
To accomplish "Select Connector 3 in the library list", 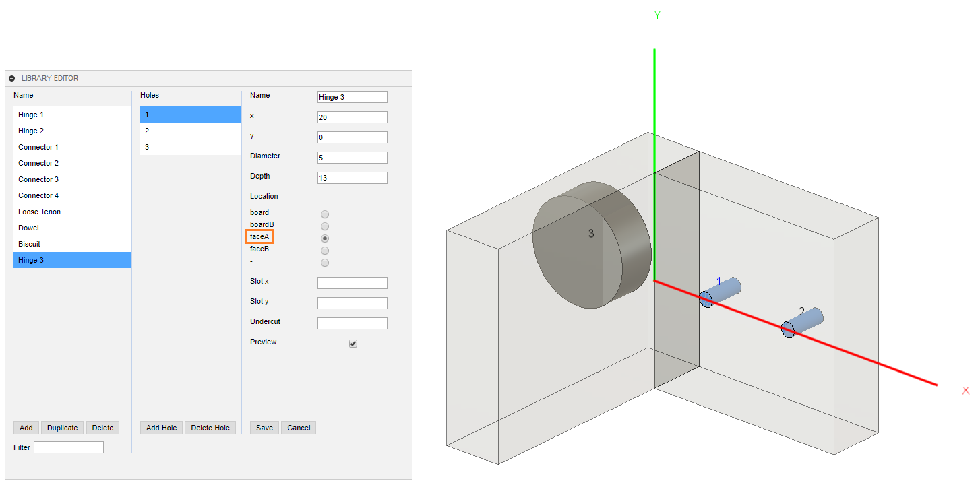I will (38, 179).
